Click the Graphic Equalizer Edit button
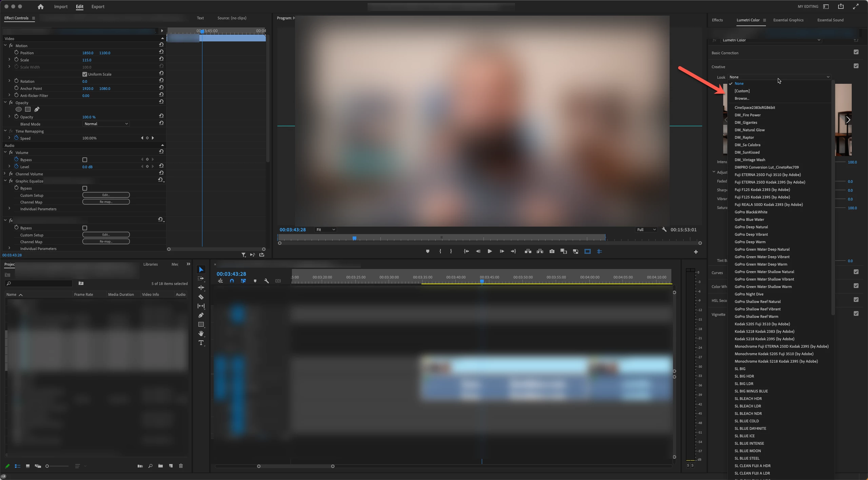The height and width of the screenshot is (480, 868). tap(106, 195)
